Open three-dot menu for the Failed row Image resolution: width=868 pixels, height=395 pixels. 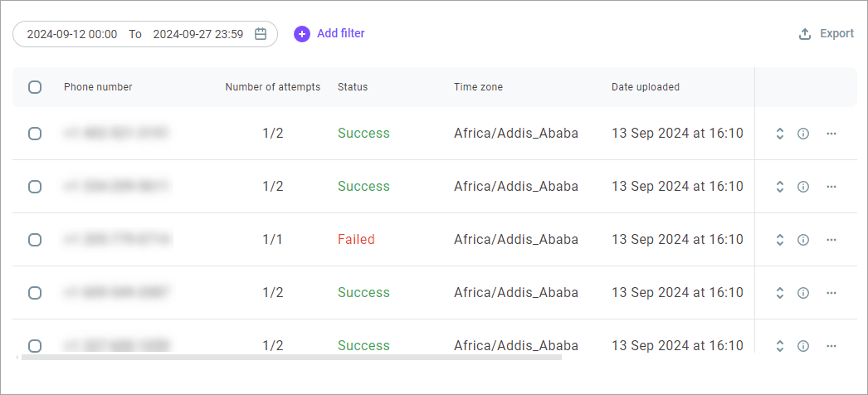tap(831, 240)
